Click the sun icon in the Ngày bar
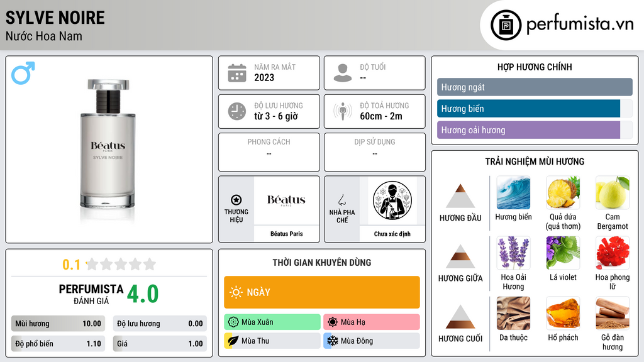The image size is (644, 362). [236, 292]
